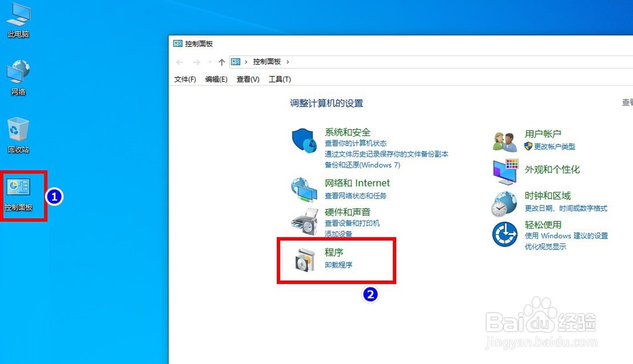Viewport: 633px width, 364px height.
Task: Open 硬件和声音 category link
Action: tap(348, 212)
